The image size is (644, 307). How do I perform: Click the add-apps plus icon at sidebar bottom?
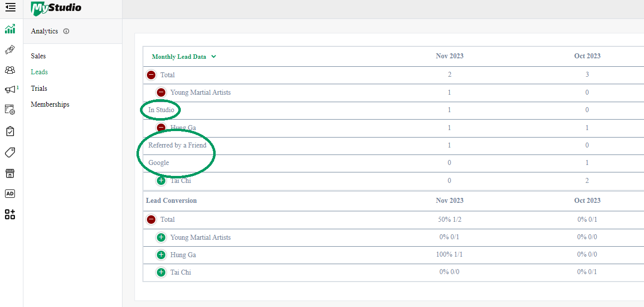[10, 214]
